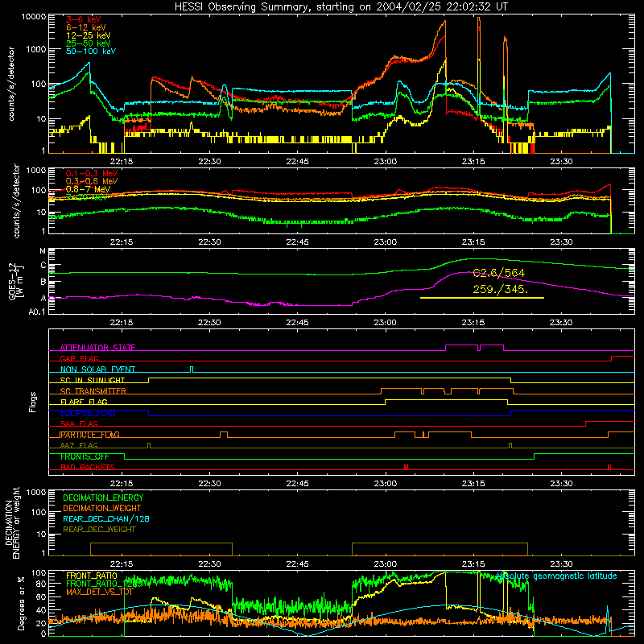
Task: Select the green FRONTS_OFF label
Action: [85, 456]
